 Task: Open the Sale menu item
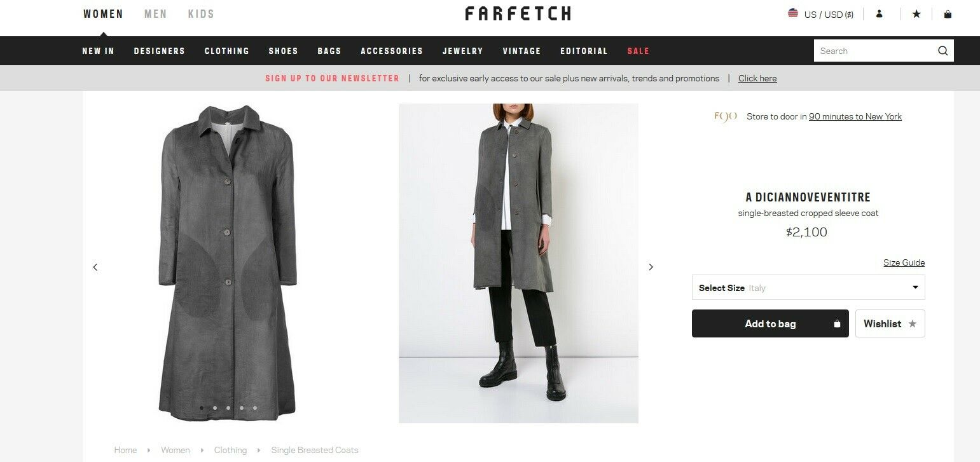(x=638, y=51)
